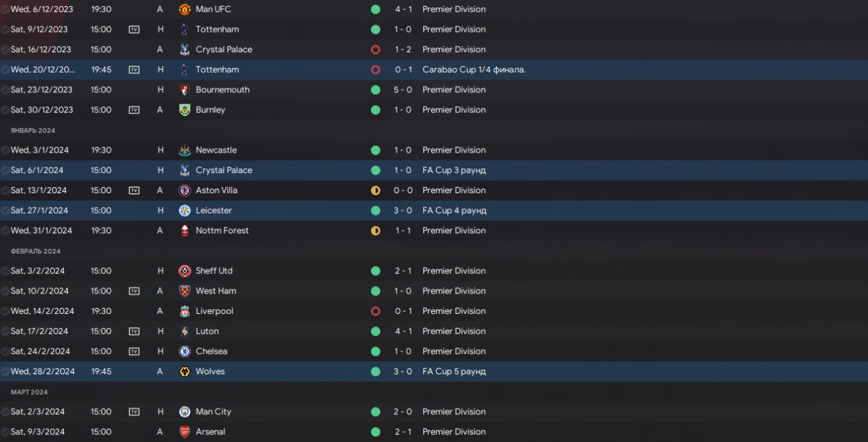Viewport: 868px width, 442px height.
Task: Click the TV icon on Luton fixture
Action: point(134,331)
